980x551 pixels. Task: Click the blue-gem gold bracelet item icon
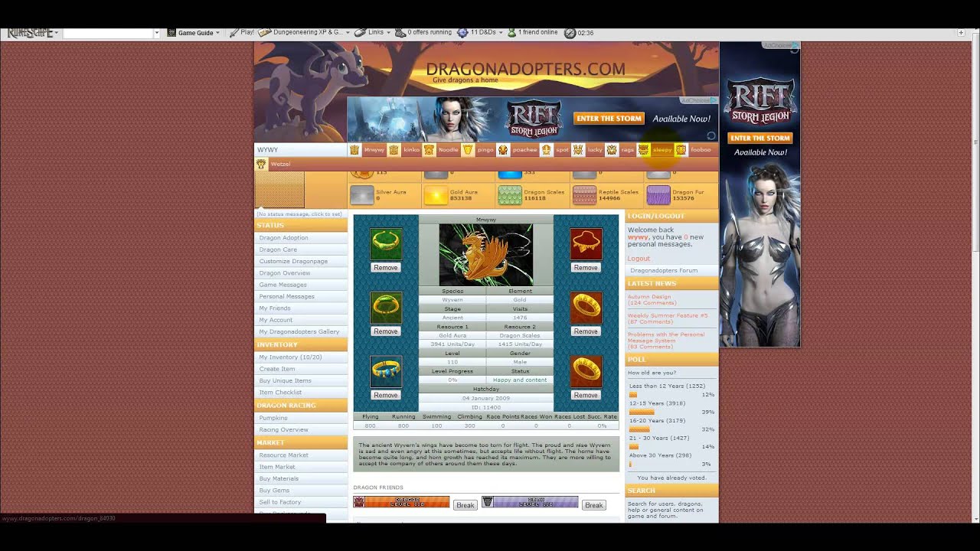tap(386, 371)
